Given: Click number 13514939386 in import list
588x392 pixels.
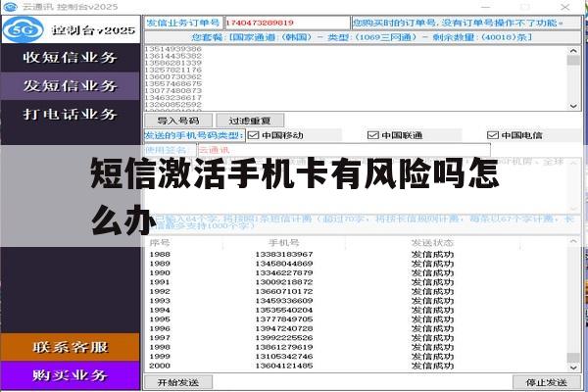Looking at the screenshot, I should pyautogui.click(x=173, y=49).
